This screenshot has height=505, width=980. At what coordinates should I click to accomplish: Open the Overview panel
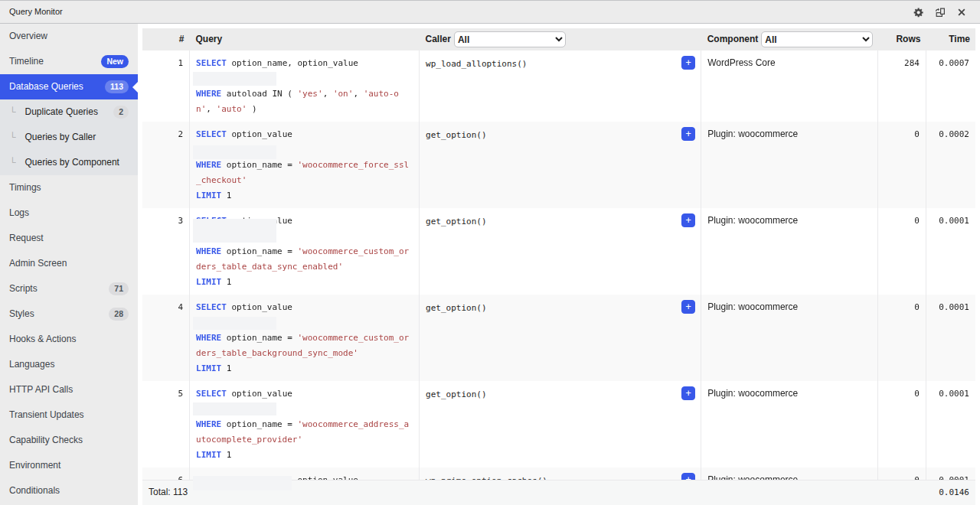[x=69, y=36]
